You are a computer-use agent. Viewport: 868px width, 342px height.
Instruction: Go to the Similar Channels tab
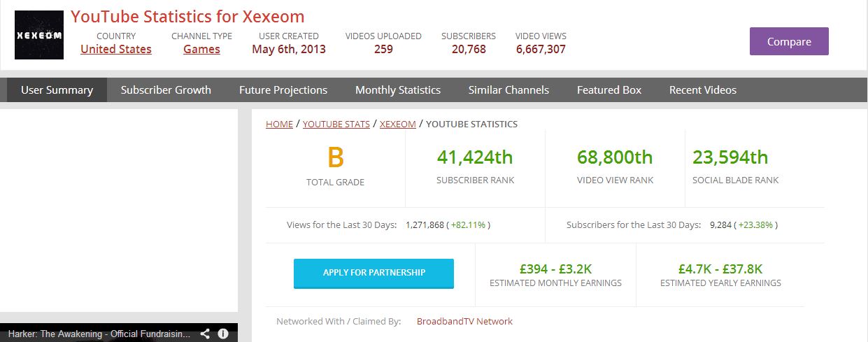pyautogui.click(x=508, y=90)
